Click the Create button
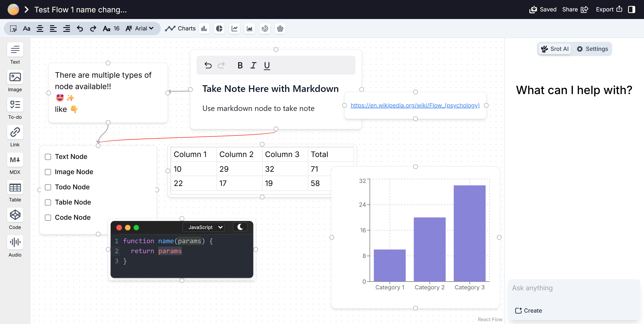The width and height of the screenshot is (644, 324). coord(528,311)
